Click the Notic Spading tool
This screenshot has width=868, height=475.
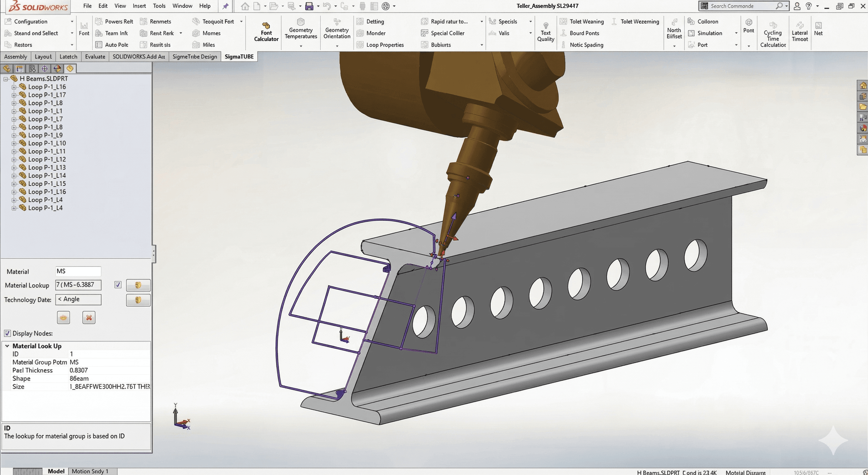582,45
